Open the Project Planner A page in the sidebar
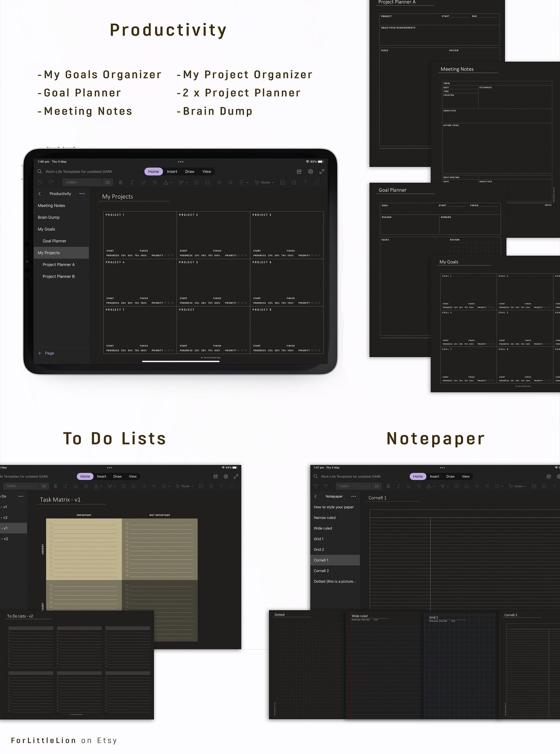 59,265
